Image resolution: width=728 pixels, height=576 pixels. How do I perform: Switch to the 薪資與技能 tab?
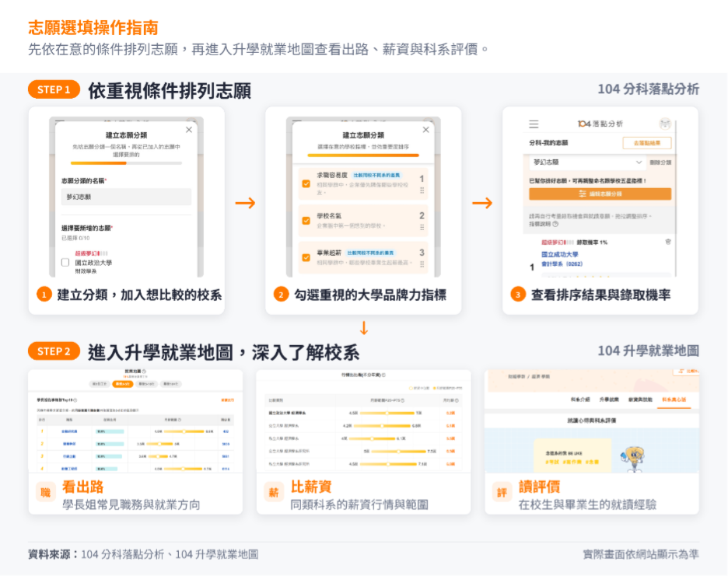coord(640,400)
